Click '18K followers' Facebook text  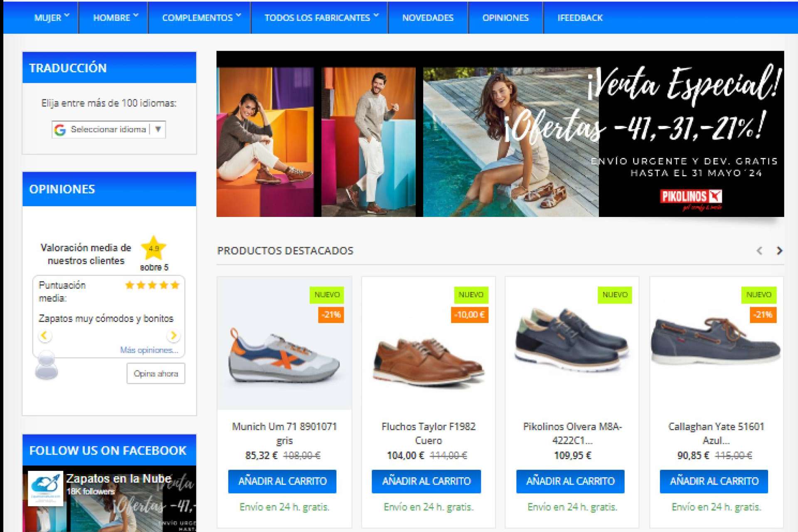coord(91,491)
